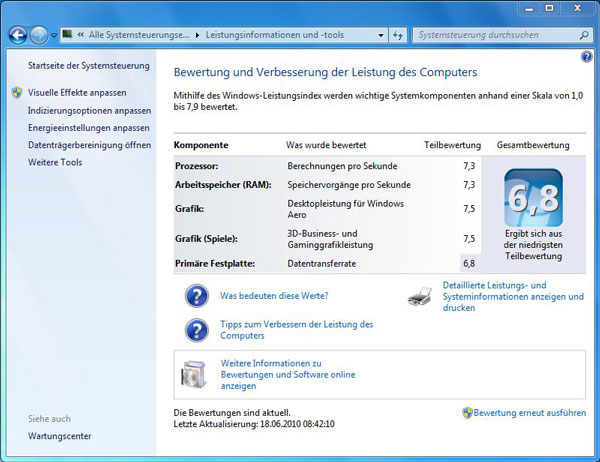Screen dimensions: 600x462
Task: Open 'Wartungscenter' under Siehe auch
Action: 60,436
